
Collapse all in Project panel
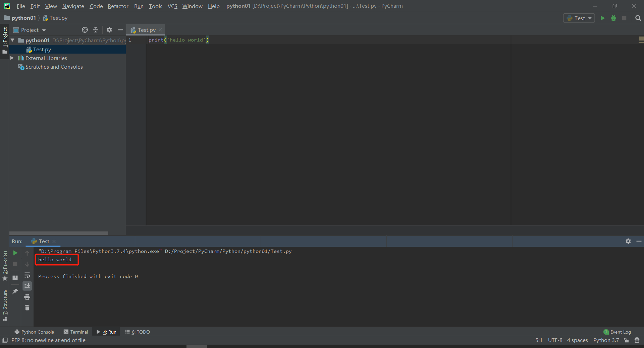pos(96,30)
